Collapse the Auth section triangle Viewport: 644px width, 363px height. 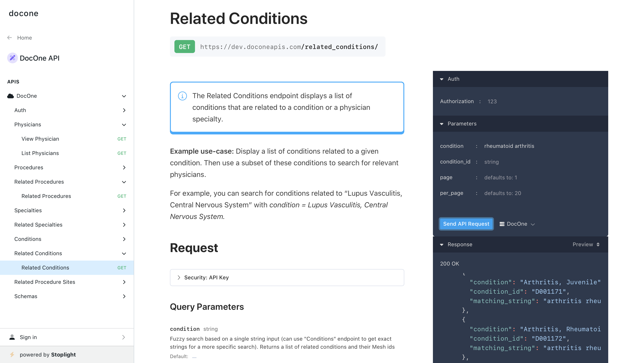point(441,79)
